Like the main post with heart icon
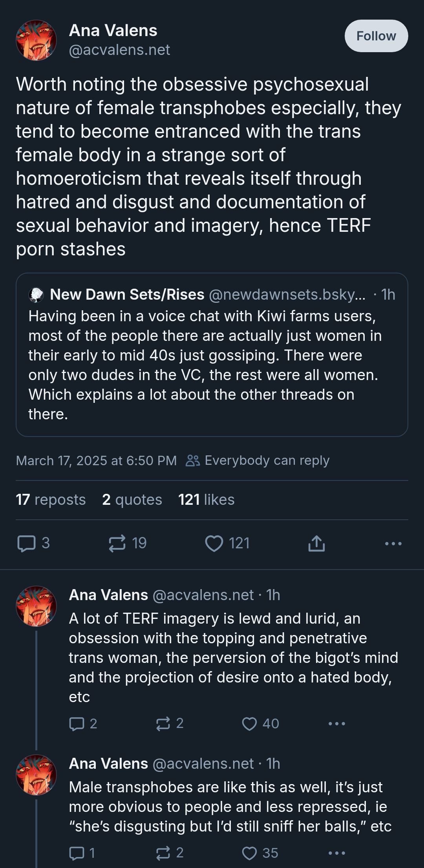 coord(214,543)
